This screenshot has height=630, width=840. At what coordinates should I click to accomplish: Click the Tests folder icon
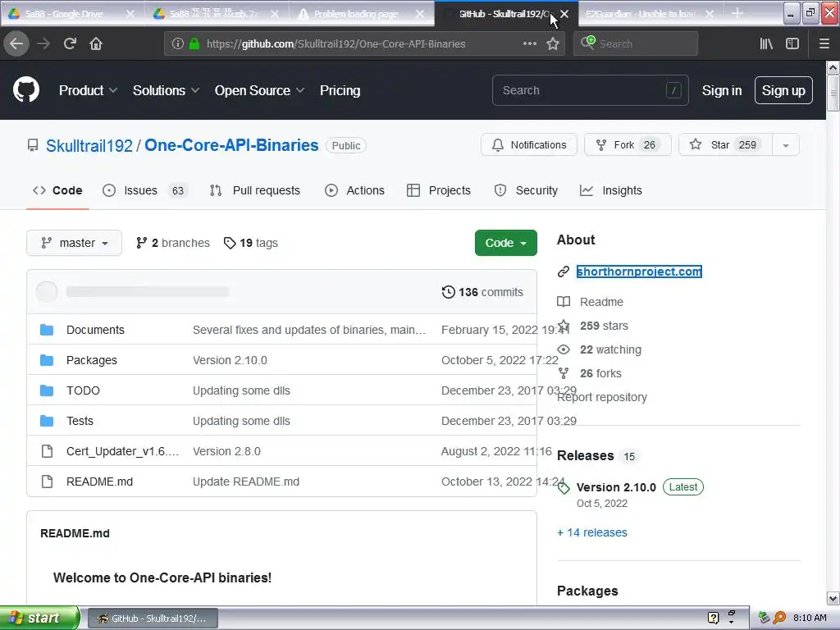tap(47, 421)
